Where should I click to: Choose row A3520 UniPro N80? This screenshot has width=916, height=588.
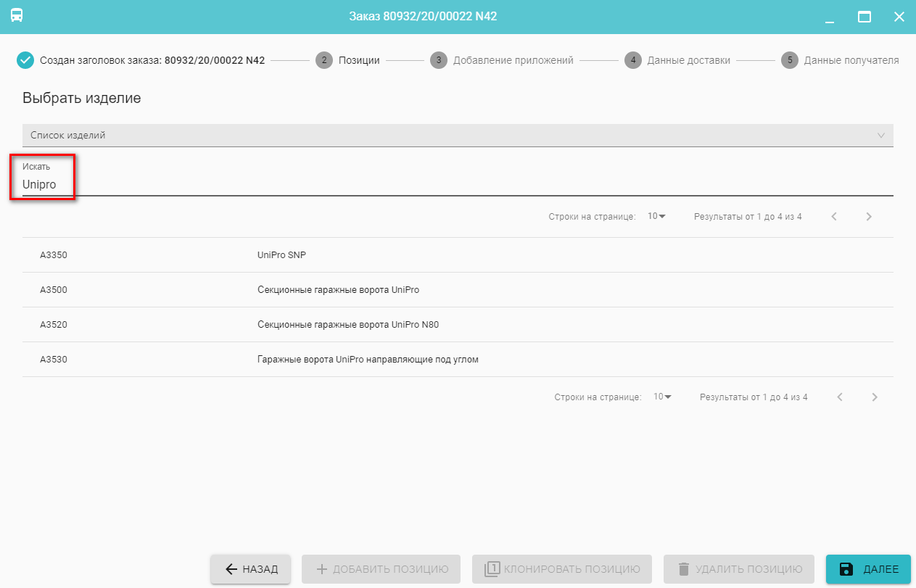pyautogui.click(x=457, y=325)
